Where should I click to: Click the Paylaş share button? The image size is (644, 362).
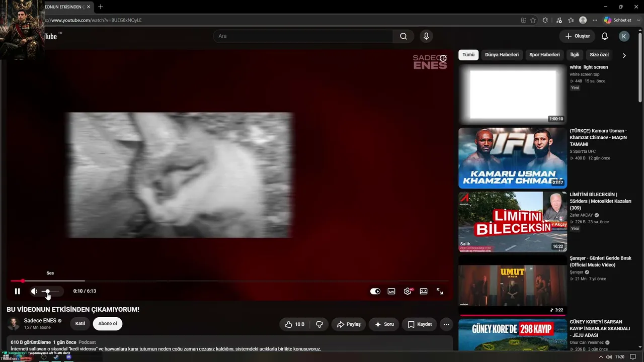pos(349,324)
